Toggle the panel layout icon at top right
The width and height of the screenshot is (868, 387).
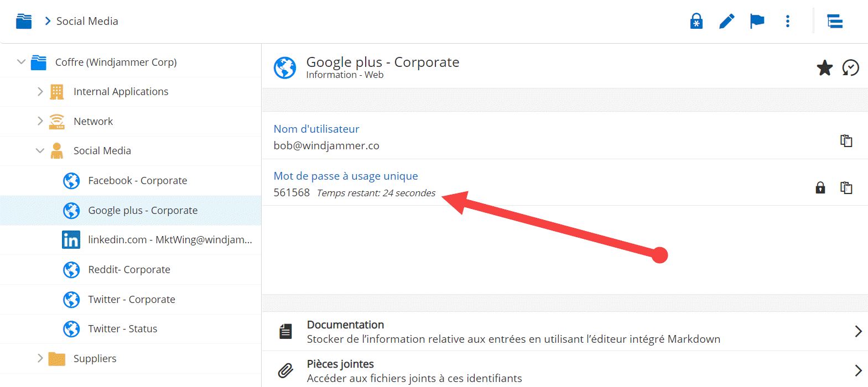pyautogui.click(x=834, y=22)
